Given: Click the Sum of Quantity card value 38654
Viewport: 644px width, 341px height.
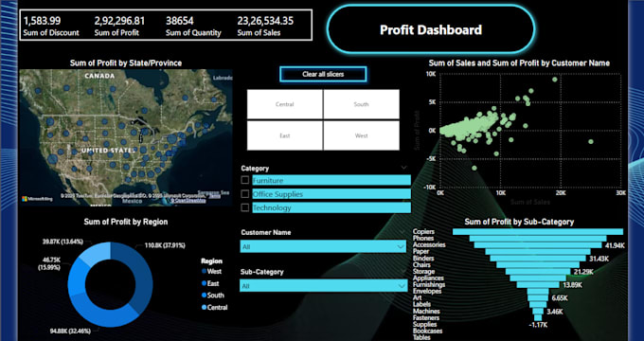Looking at the screenshot, I should point(180,21).
